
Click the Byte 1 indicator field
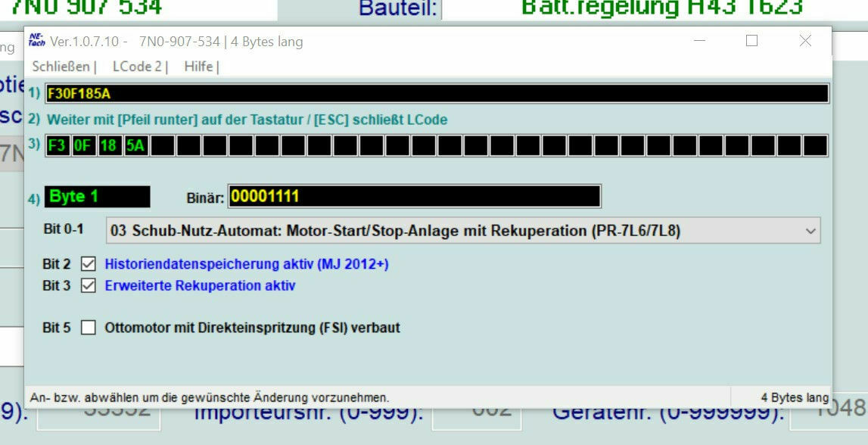(98, 197)
